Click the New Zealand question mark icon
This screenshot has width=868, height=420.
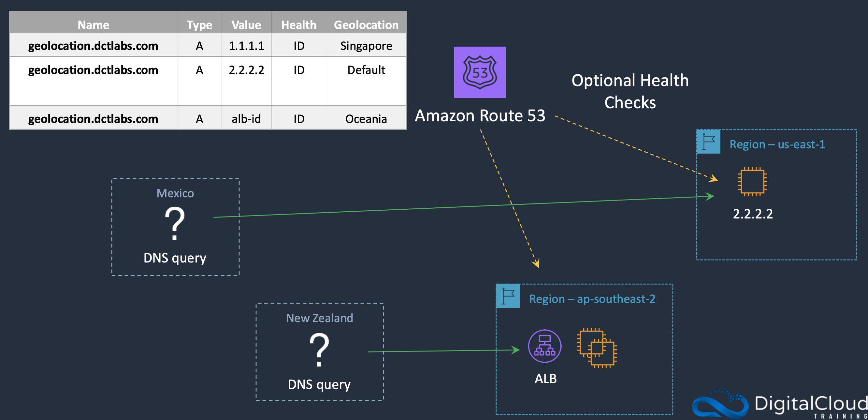click(x=319, y=350)
